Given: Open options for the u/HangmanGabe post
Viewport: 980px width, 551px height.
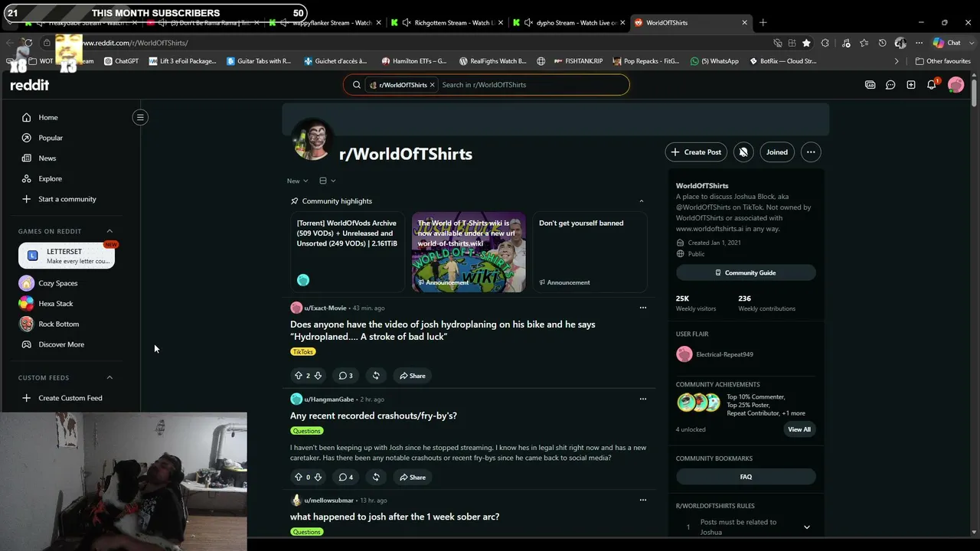Looking at the screenshot, I should coord(643,399).
